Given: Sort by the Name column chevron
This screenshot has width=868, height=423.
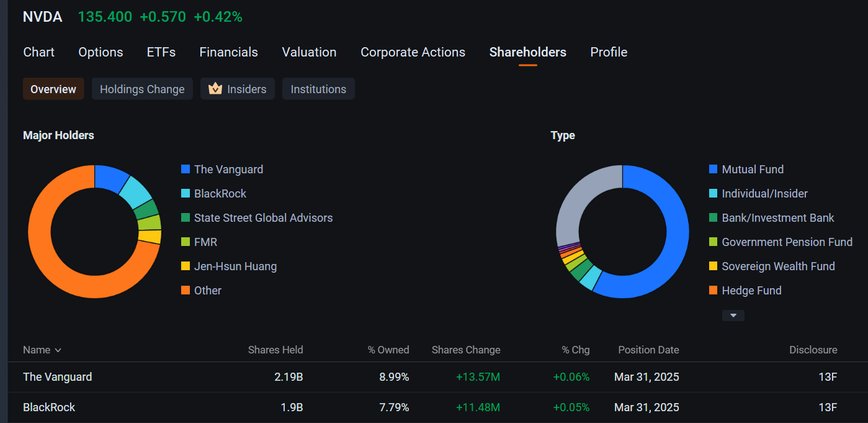Looking at the screenshot, I should click(x=58, y=350).
